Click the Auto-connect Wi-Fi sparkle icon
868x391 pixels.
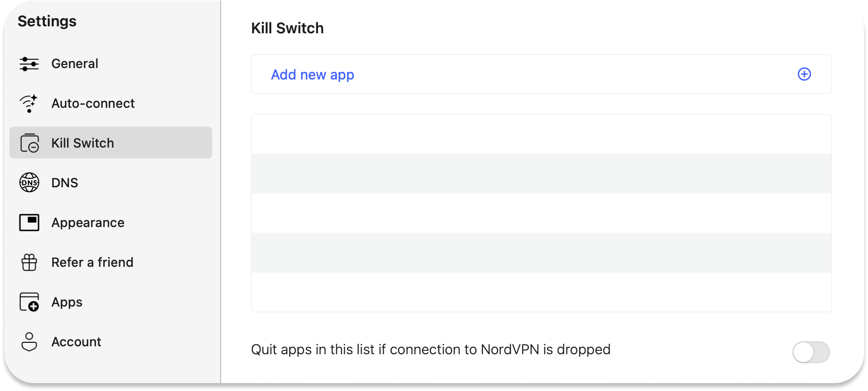pyautogui.click(x=29, y=103)
